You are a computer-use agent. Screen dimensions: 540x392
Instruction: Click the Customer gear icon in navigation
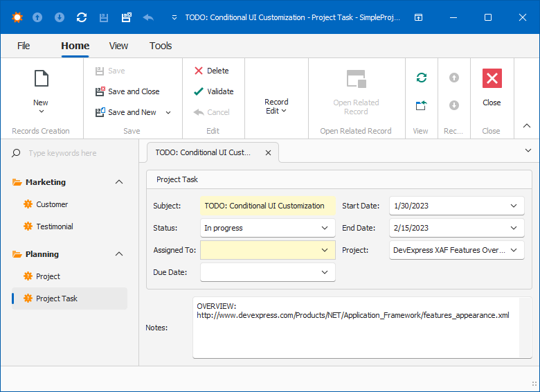(28, 204)
